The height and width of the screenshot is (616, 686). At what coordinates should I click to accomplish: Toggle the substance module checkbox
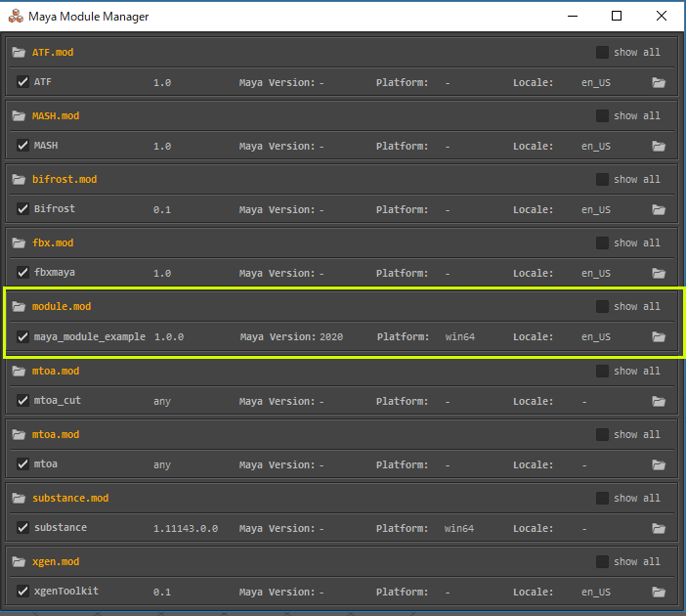(23, 528)
